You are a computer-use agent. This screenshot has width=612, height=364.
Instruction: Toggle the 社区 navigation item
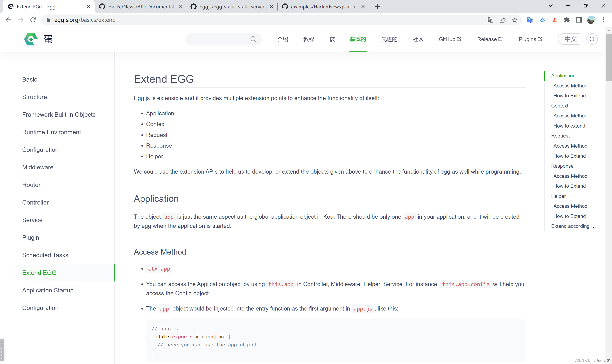(418, 39)
